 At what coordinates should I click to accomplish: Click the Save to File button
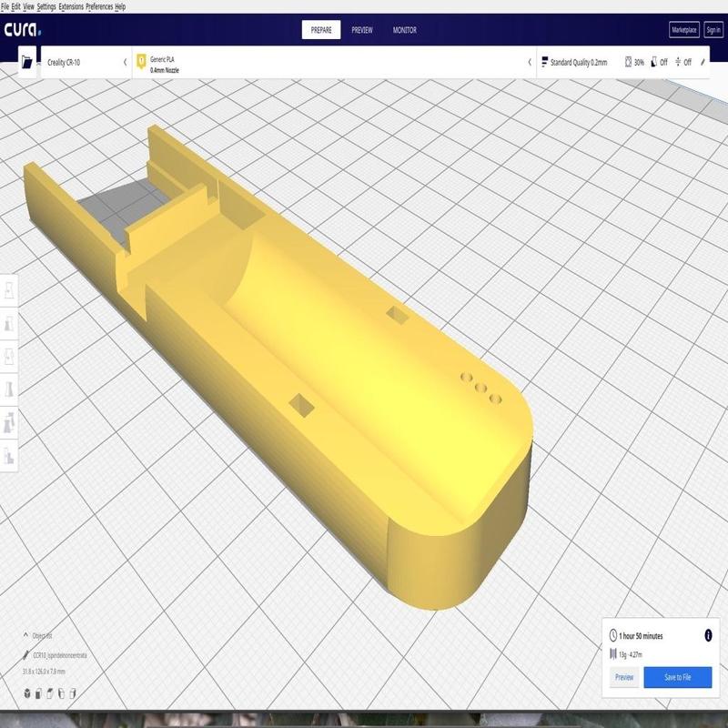click(x=677, y=677)
